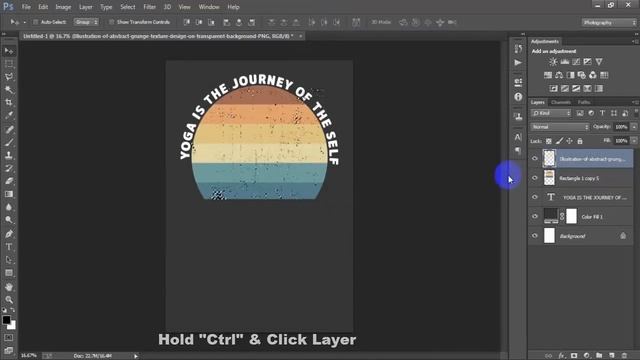Open the Info panel icon

(x=518, y=97)
